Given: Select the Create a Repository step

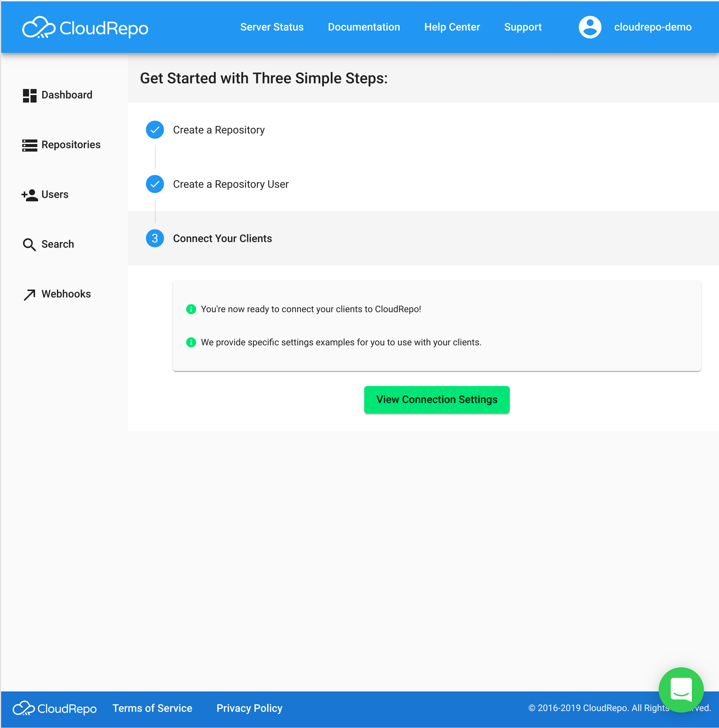Looking at the screenshot, I should click(219, 130).
